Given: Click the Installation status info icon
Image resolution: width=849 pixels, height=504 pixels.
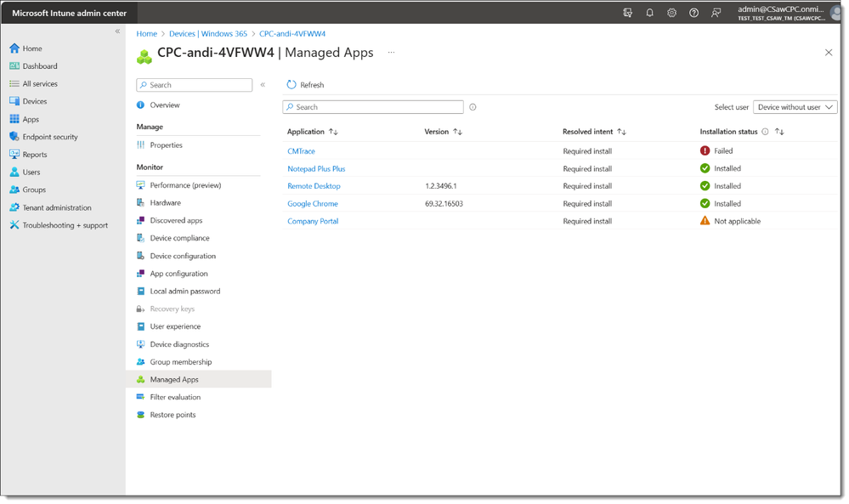Looking at the screenshot, I should tap(765, 132).
